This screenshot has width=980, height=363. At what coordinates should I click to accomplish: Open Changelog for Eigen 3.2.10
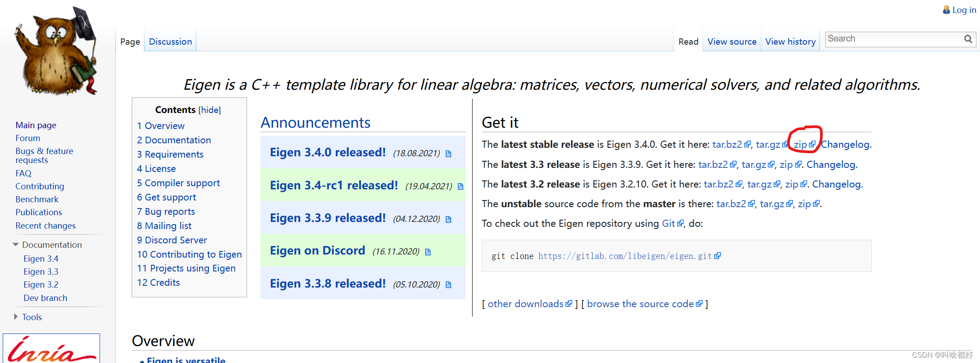[x=837, y=184]
